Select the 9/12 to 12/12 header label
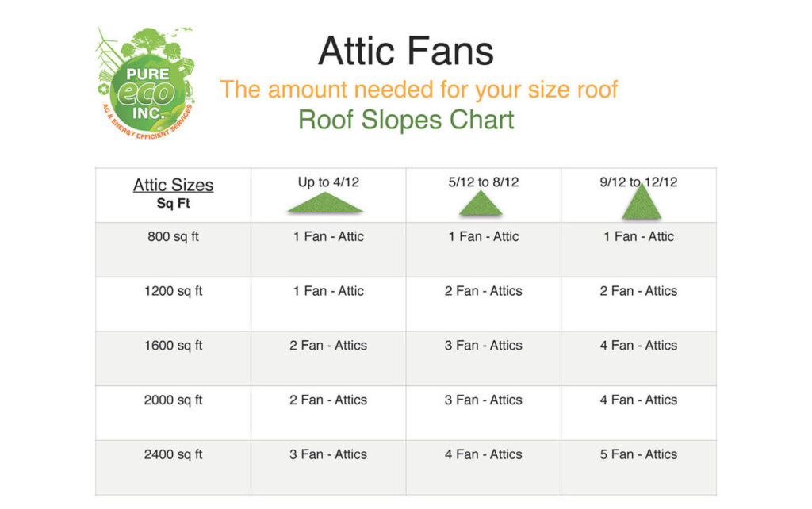 coord(638,182)
